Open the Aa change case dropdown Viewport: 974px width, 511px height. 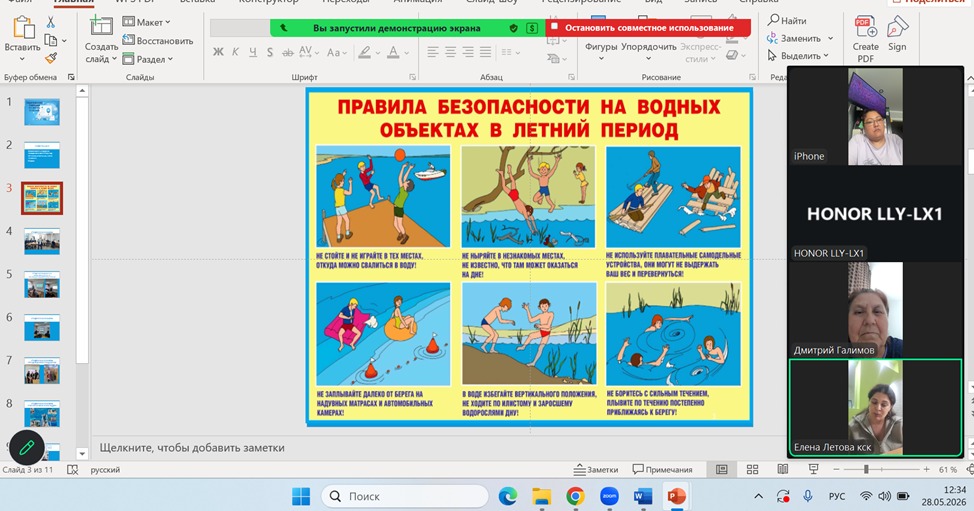click(x=337, y=52)
